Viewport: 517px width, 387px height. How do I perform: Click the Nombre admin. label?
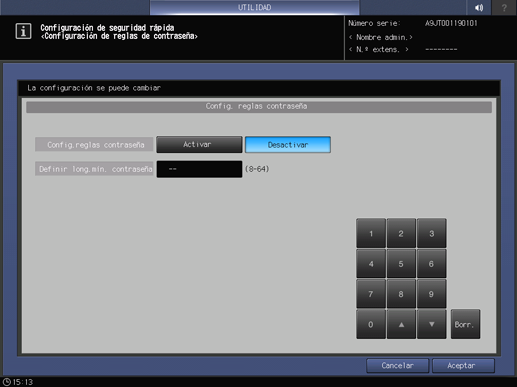[381, 37]
